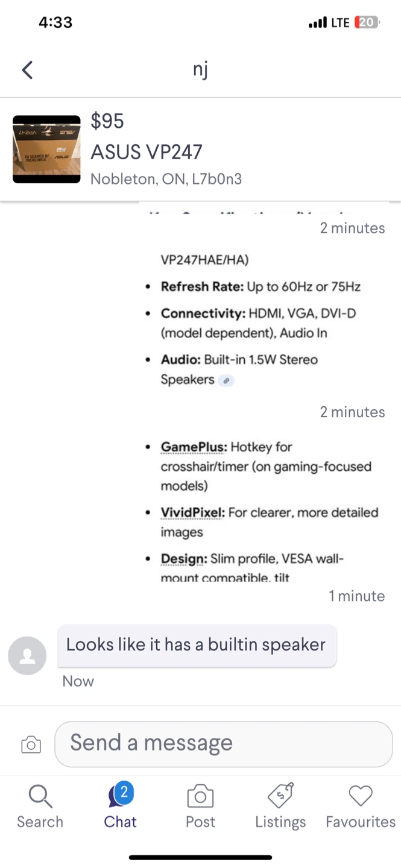Screen dimensions: 401x868
Task: Focus the Send a message field
Action: click(x=223, y=744)
